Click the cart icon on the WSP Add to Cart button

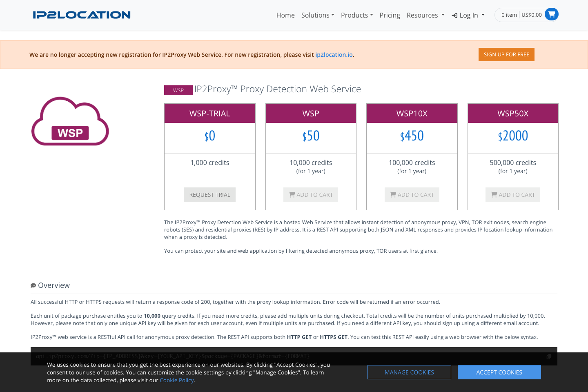tap(292, 194)
